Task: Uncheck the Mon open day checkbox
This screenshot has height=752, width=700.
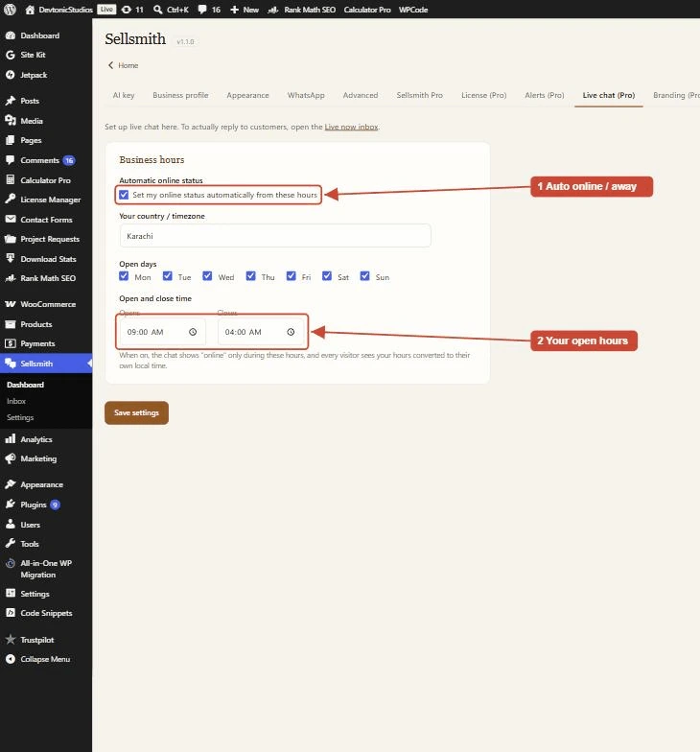Action: click(x=125, y=276)
